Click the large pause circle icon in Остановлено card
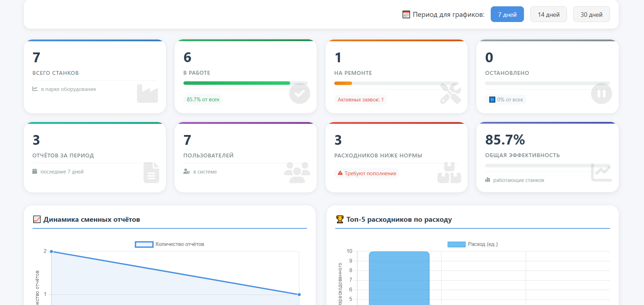The height and width of the screenshot is (305, 644). 601,93
